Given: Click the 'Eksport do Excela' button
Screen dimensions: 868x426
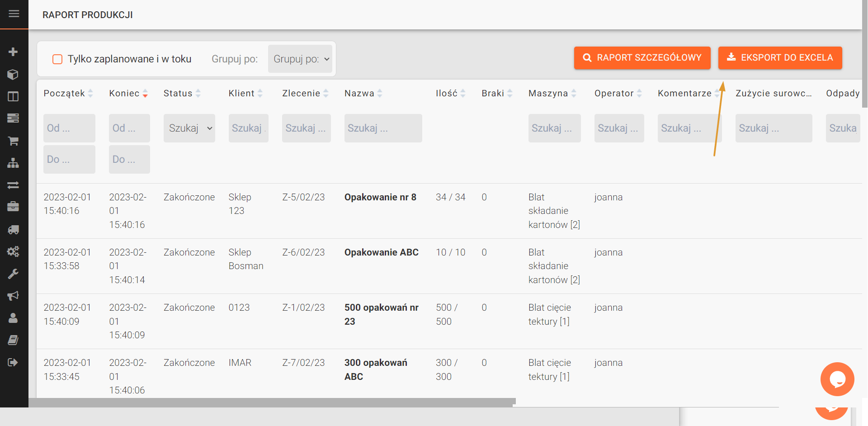Looking at the screenshot, I should point(780,58).
